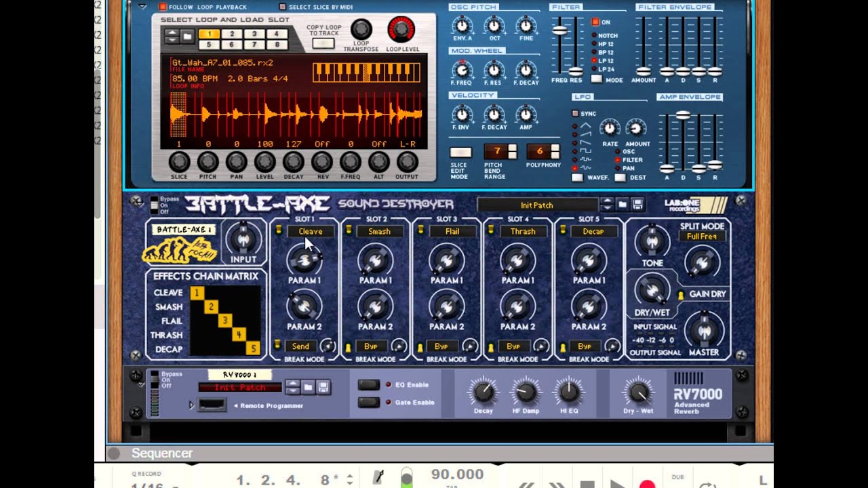
Task: Adjust the red Loop Level knob
Action: [401, 29]
